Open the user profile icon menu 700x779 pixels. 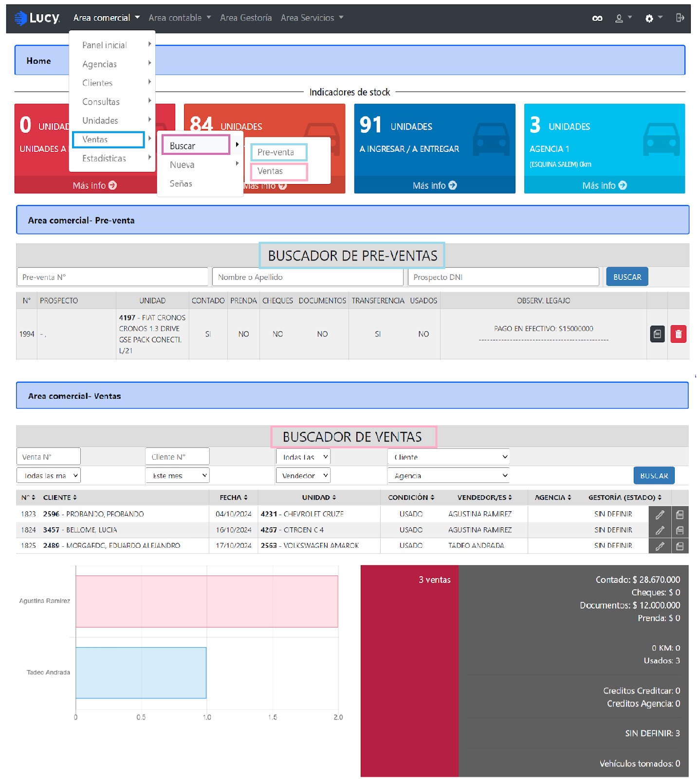(x=623, y=18)
